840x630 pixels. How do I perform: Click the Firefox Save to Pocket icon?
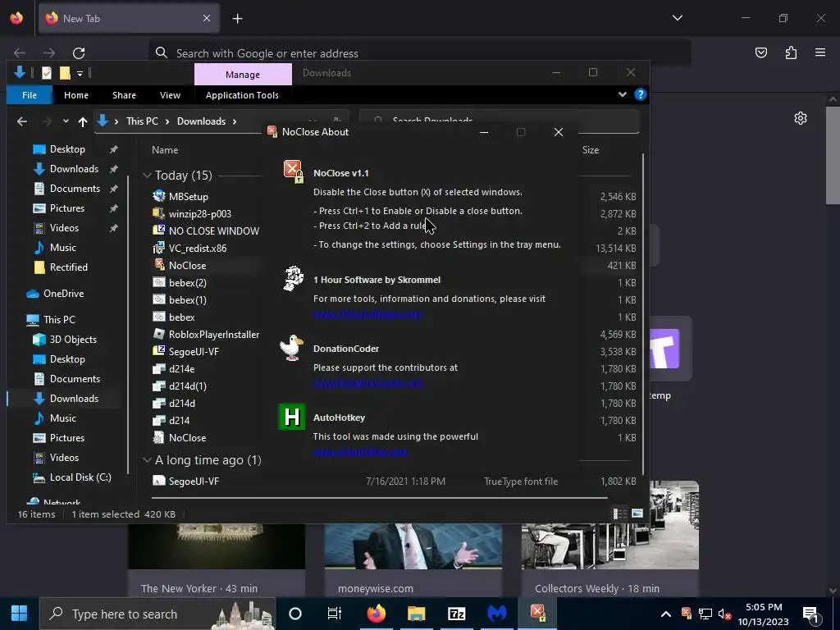[x=760, y=52]
